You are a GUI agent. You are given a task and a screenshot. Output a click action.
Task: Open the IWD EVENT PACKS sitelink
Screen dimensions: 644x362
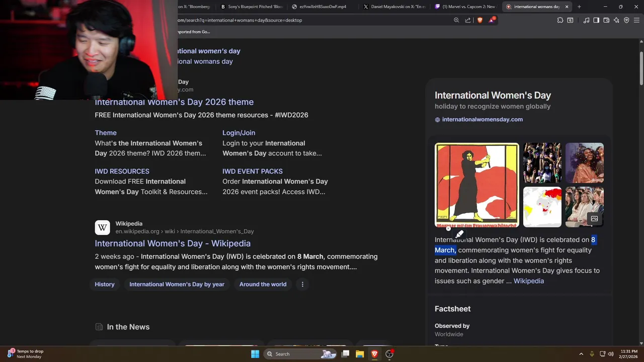click(x=253, y=171)
